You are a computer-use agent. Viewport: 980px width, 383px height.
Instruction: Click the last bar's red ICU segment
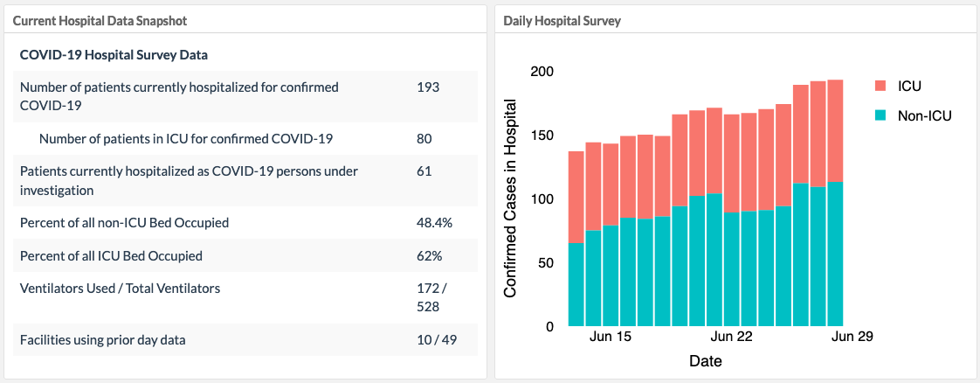(x=835, y=131)
